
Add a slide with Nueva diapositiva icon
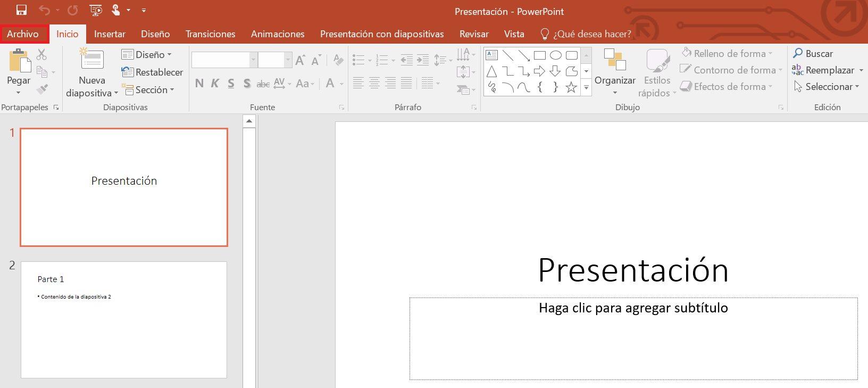[92, 60]
